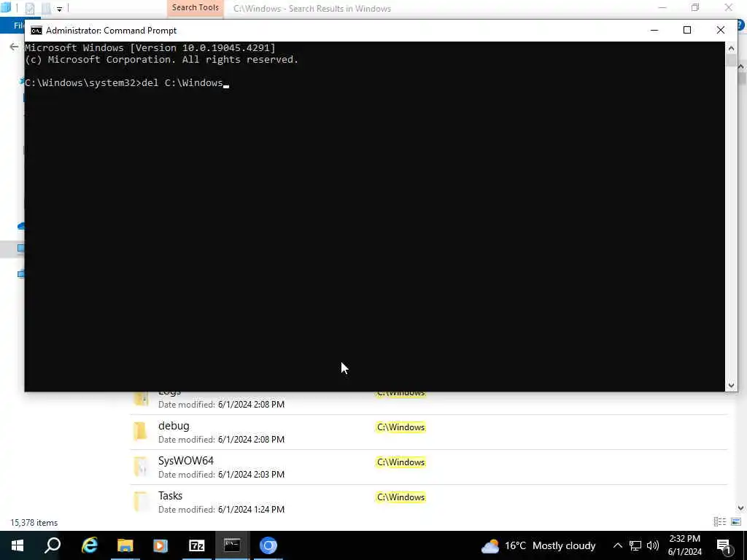Open the Search Tools tab in Explorer

196,7
